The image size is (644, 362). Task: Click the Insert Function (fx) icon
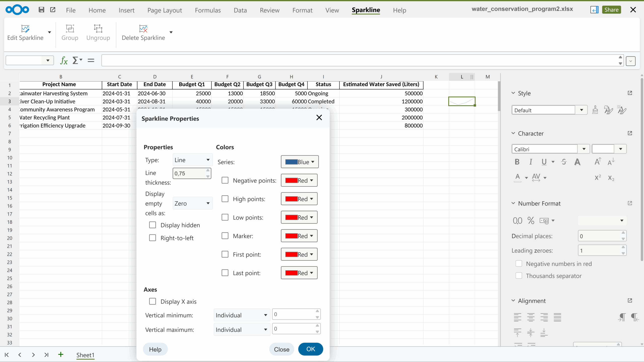64,60
